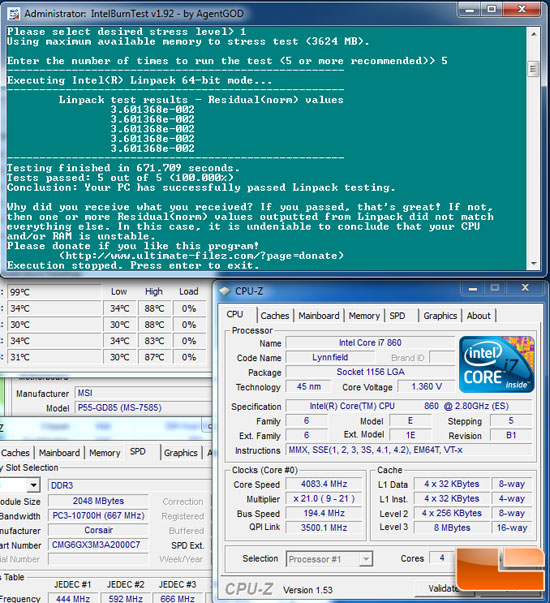Go to the SPD tab in front CPU-Z

[x=397, y=316]
